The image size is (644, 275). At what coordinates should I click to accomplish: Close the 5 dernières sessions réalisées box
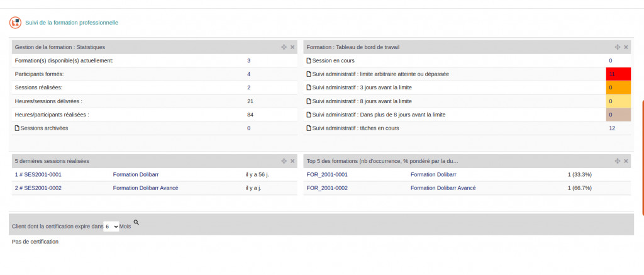coord(292,161)
